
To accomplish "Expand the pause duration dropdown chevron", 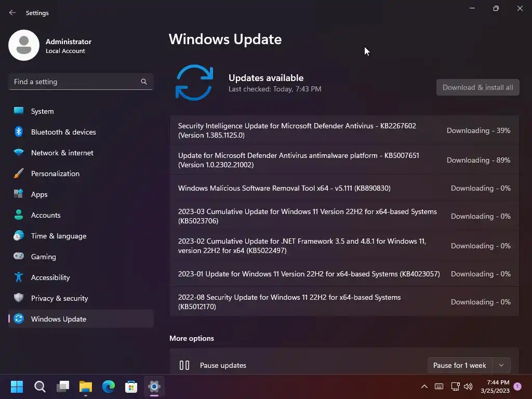I will (501, 365).
